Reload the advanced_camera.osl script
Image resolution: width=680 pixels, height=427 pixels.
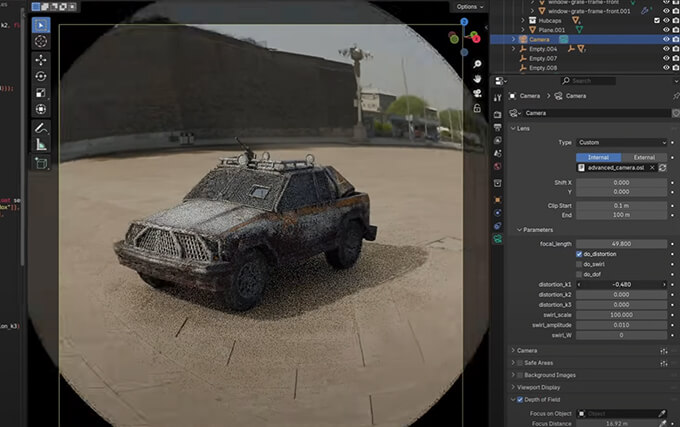662,168
